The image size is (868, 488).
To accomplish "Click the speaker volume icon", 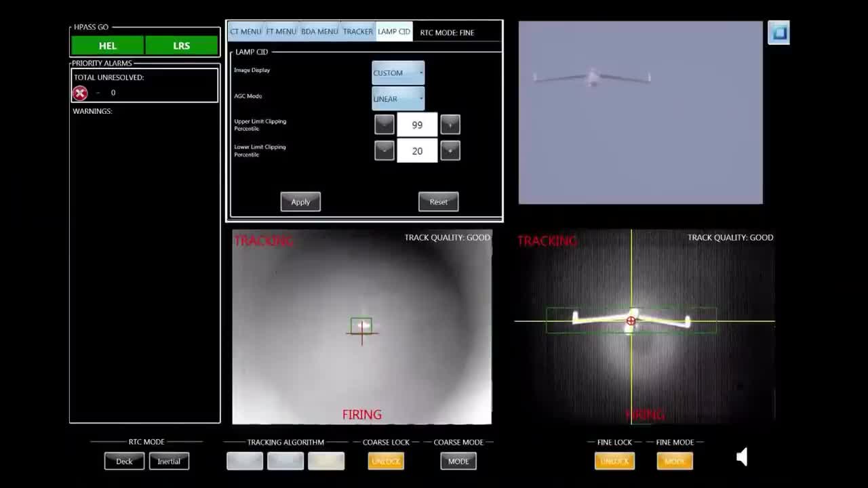I will tap(743, 457).
